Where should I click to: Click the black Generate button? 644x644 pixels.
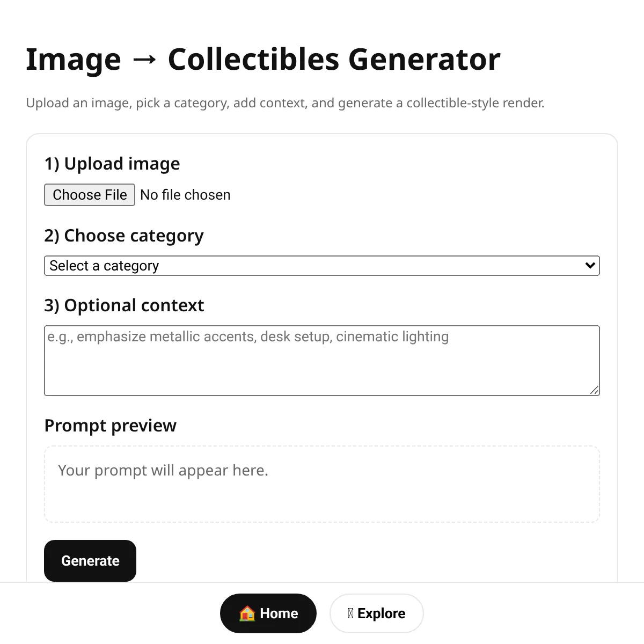coord(90,561)
